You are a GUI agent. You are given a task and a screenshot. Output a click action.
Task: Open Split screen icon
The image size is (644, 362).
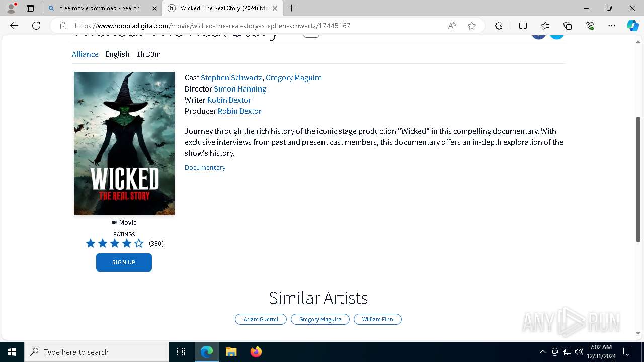pyautogui.click(x=523, y=26)
